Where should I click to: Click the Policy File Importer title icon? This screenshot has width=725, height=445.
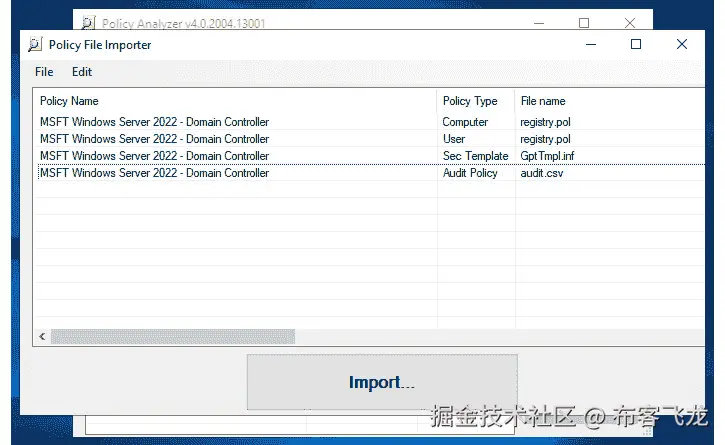pos(35,44)
